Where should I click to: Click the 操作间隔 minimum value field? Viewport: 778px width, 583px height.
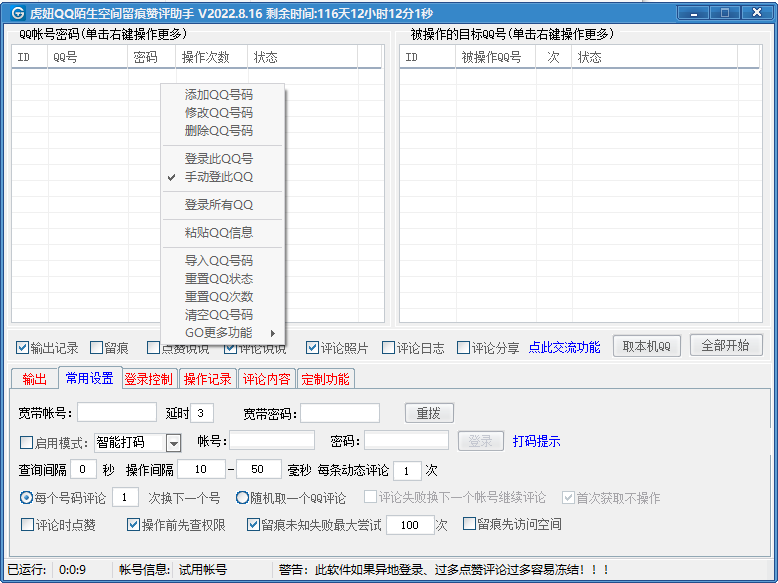201,469
